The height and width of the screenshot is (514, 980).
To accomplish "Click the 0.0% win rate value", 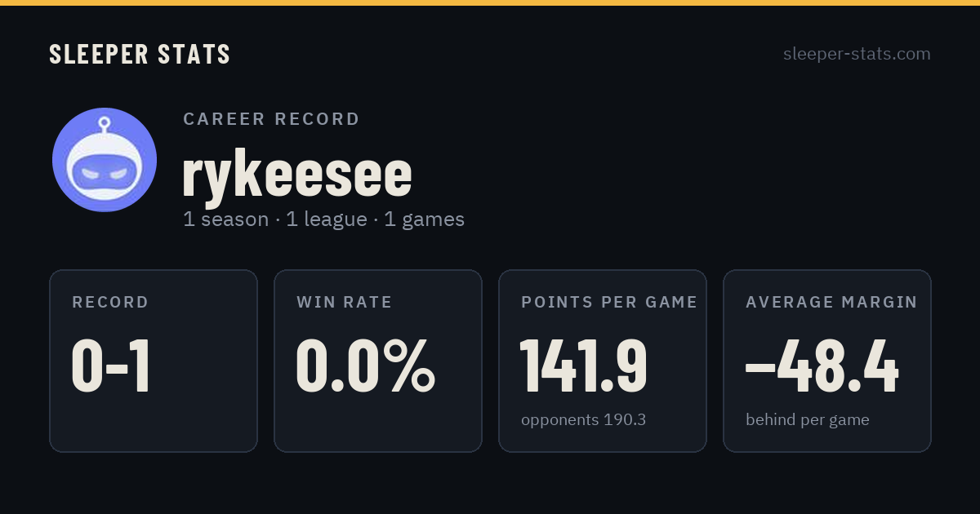I will (x=365, y=366).
